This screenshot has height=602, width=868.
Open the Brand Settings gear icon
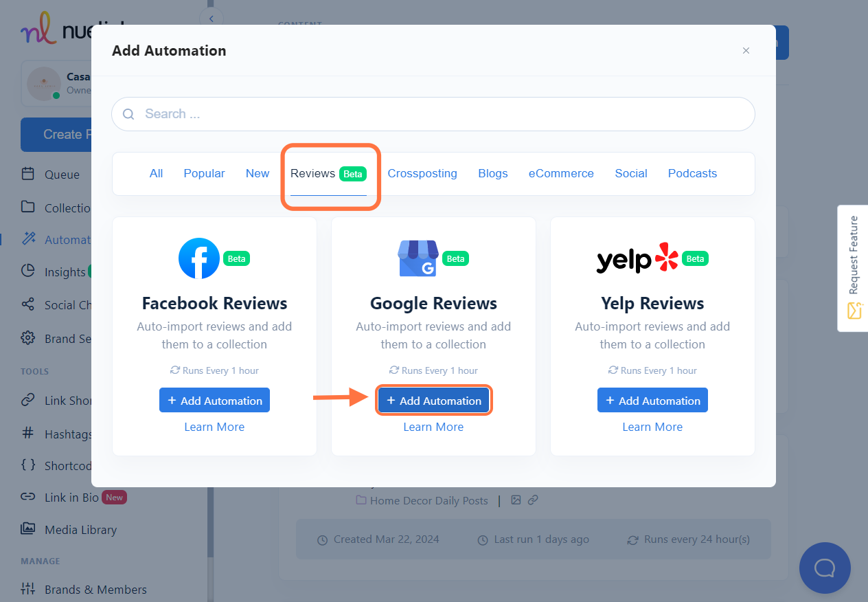[x=27, y=338]
